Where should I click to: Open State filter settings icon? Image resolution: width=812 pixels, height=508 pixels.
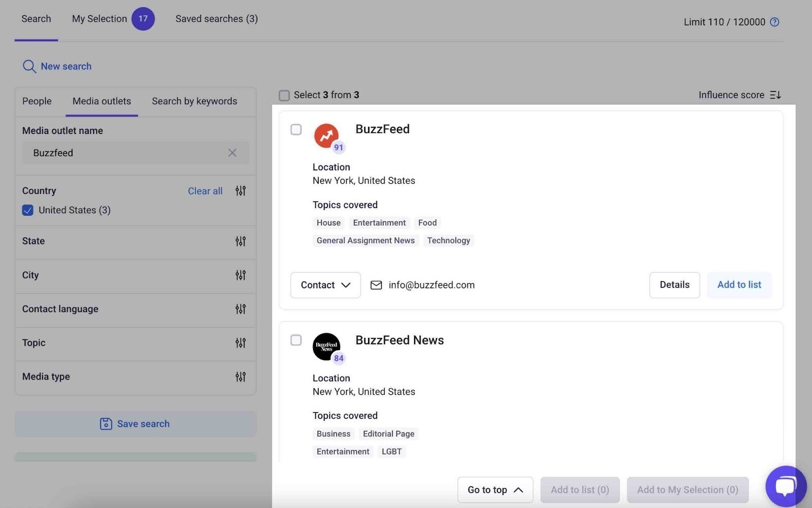click(x=241, y=241)
